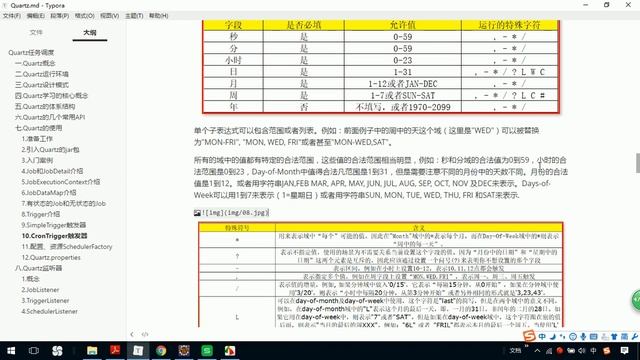Image resolution: width=640 pixels, height=360 pixels.
Task: Open Windows Start menu
Action: [11, 351]
